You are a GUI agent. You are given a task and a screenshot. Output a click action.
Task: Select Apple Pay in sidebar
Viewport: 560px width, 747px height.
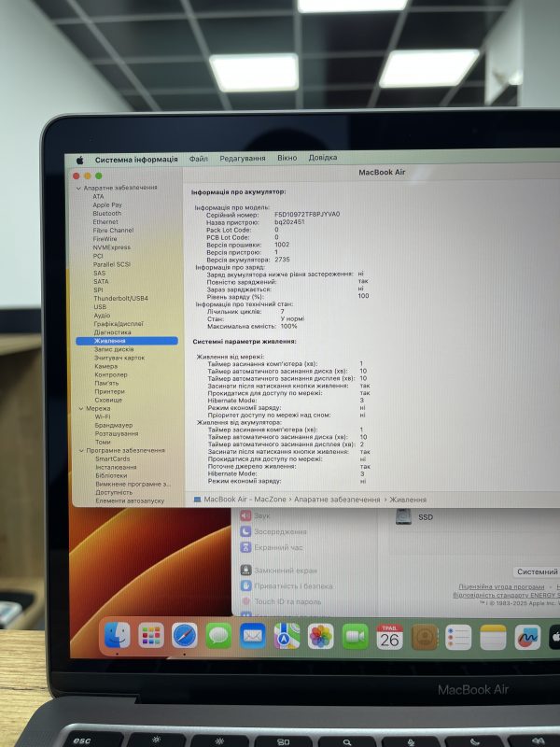[107, 204]
